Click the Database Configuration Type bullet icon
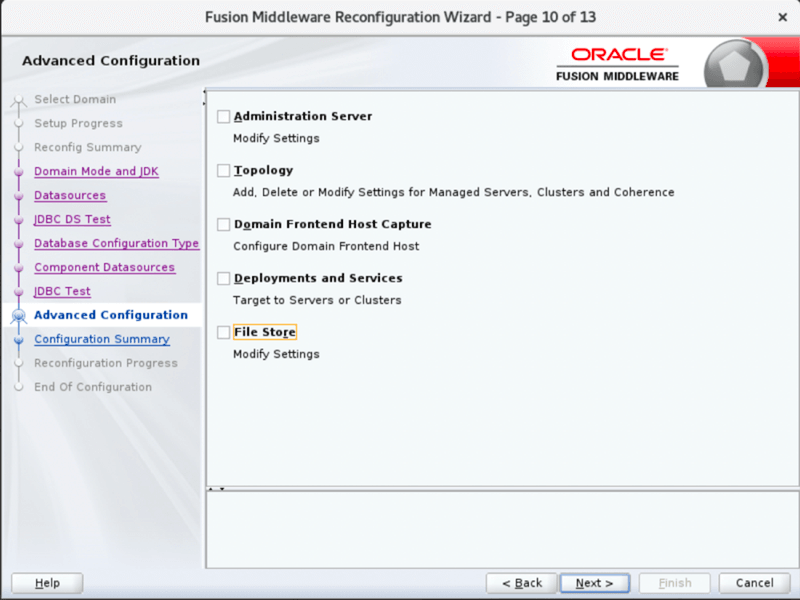800x600 pixels. (19, 244)
